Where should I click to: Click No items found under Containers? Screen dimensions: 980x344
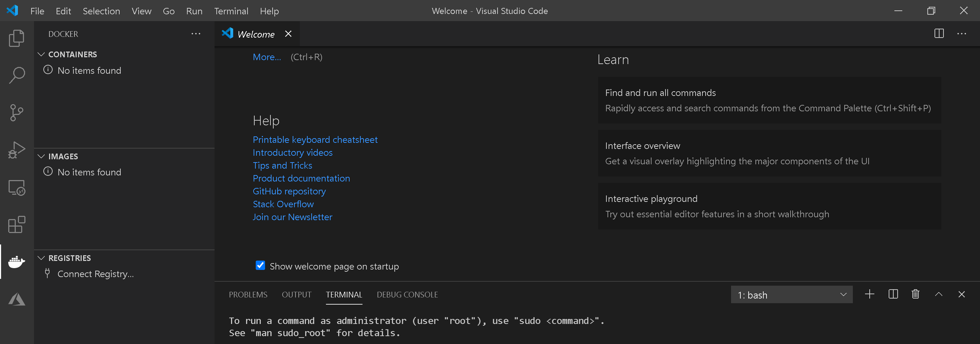point(90,70)
